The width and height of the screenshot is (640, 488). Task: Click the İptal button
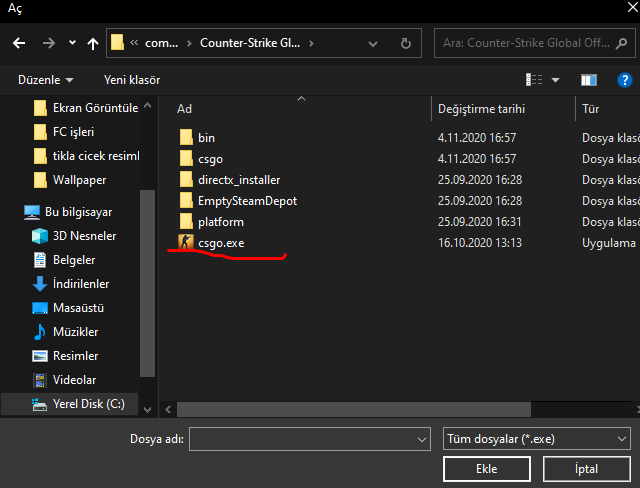(587, 469)
